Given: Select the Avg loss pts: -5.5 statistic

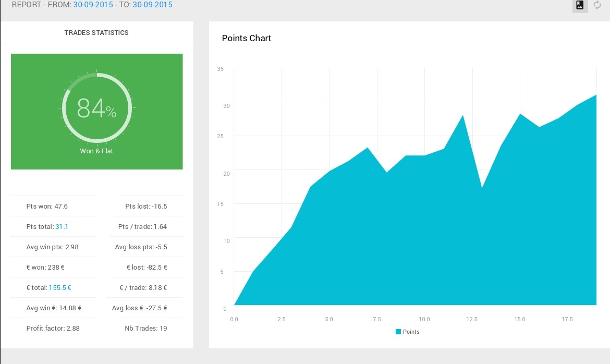Looking at the screenshot, I should (x=141, y=247).
